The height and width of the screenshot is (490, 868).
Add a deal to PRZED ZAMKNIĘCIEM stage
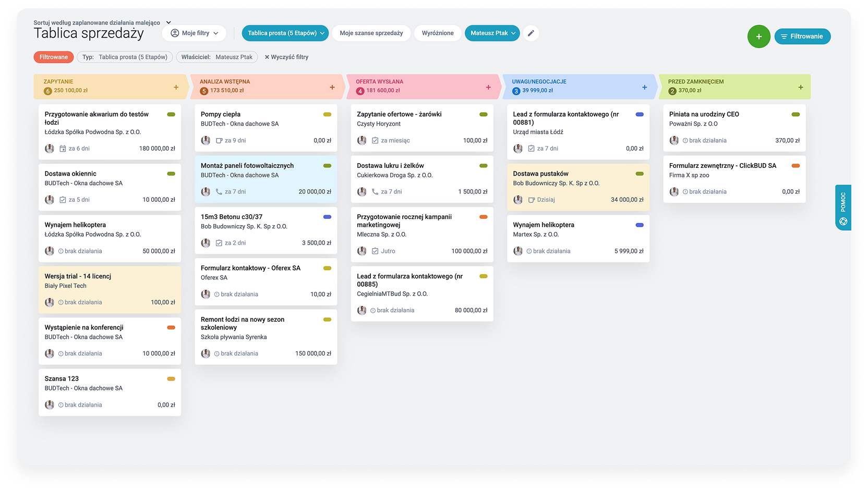801,87
